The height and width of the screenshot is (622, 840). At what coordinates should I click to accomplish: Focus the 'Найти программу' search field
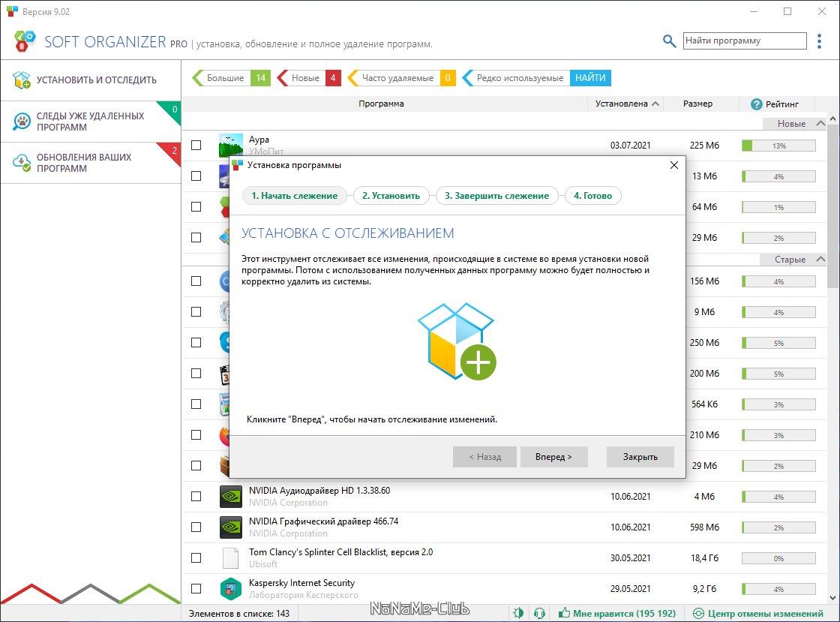(744, 41)
